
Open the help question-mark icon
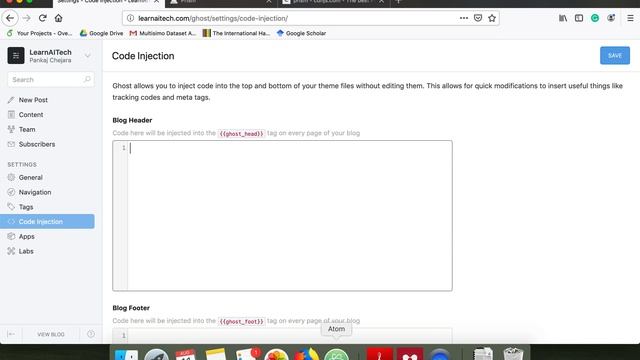point(91,334)
